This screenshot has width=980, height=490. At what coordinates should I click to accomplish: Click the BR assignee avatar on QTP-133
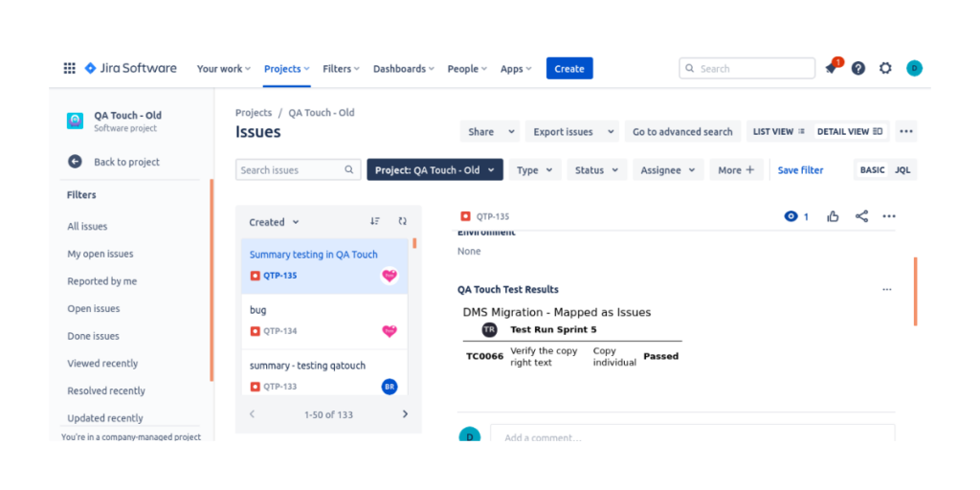coord(390,387)
